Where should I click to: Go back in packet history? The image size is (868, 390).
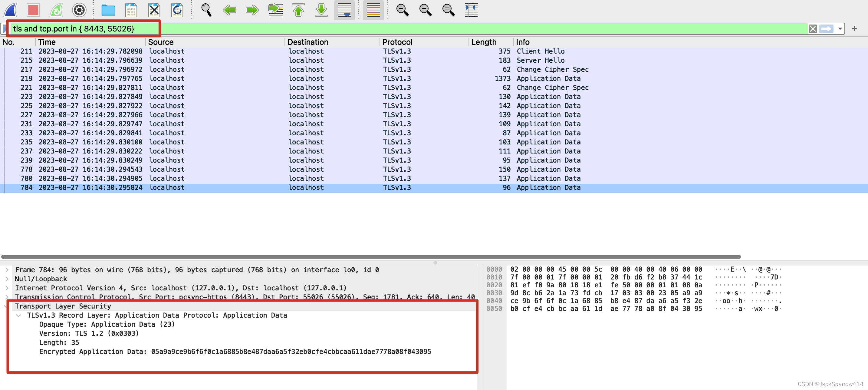pos(229,10)
